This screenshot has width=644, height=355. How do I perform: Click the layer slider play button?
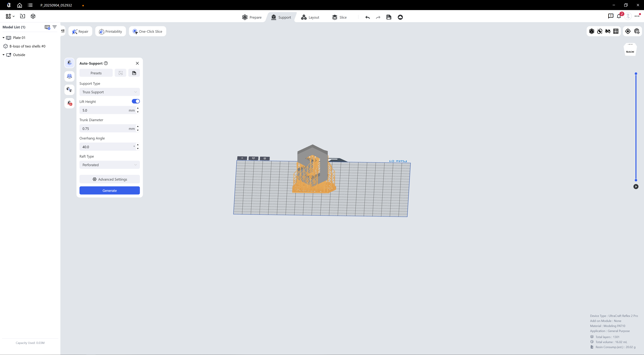pos(636,187)
